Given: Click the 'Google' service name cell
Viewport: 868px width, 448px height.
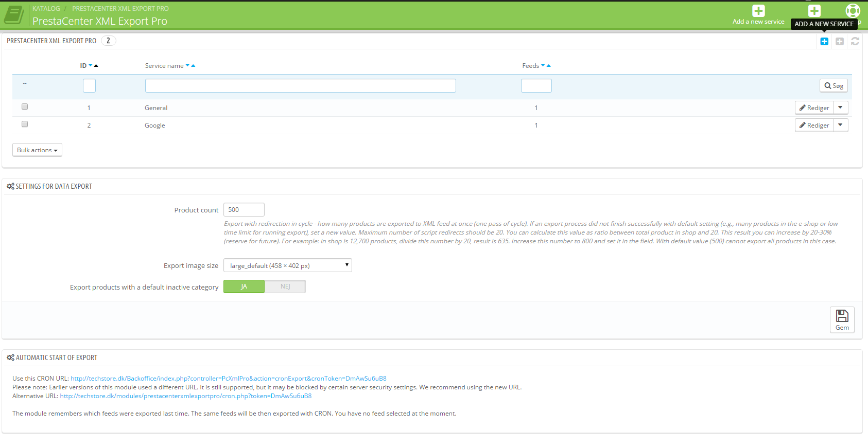Looking at the screenshot, I should point(155,125).
